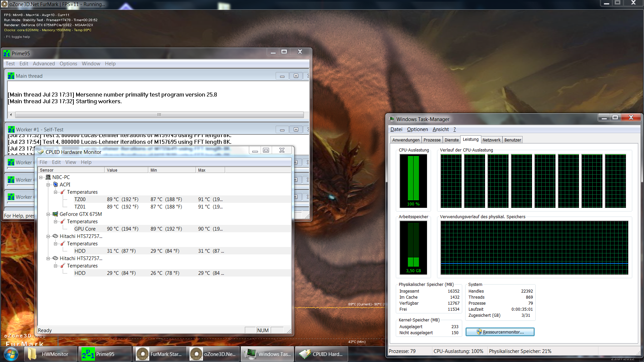This screenshot has width=644, height=362.
Task: Open Prime95 Window menu
Action: pos(91,64)
